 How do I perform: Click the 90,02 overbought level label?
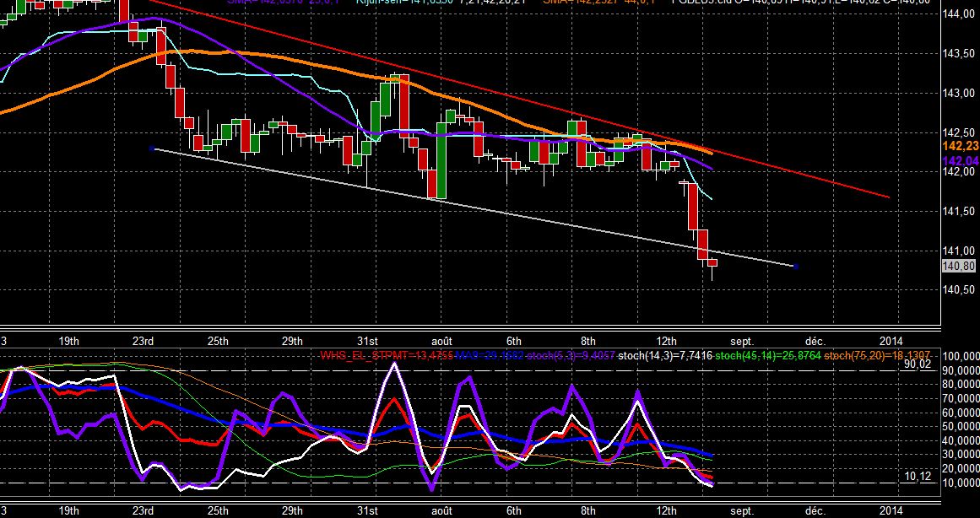tap(918, 364)
